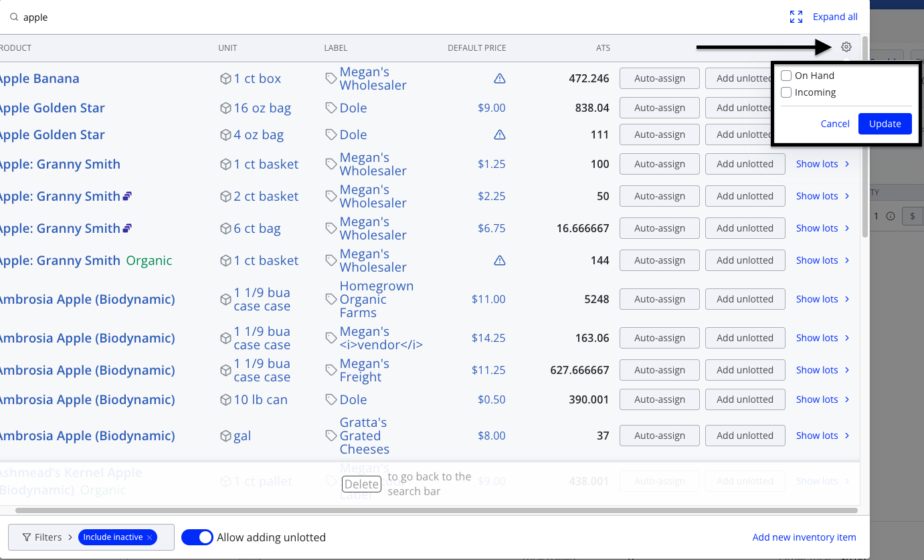Click price warning icon for 4 oz bag row
This screenshot has width=924, height=560.
pos(500,135)
